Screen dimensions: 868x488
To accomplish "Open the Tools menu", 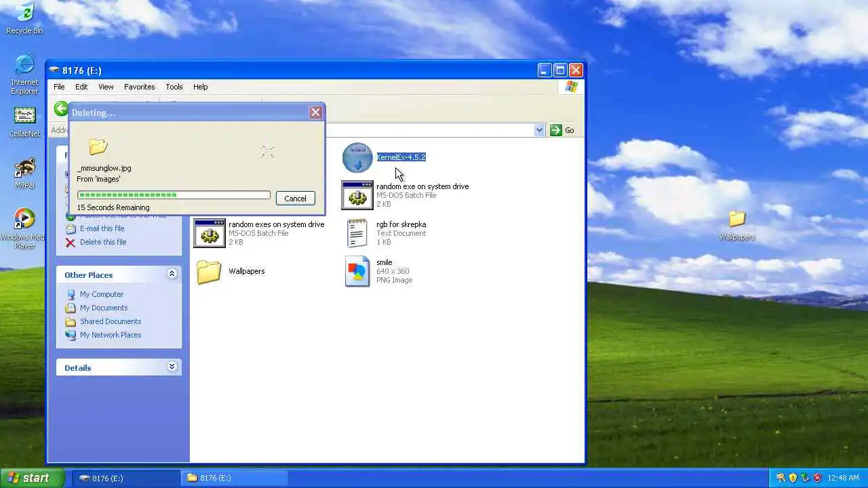I will coord(174,87).
